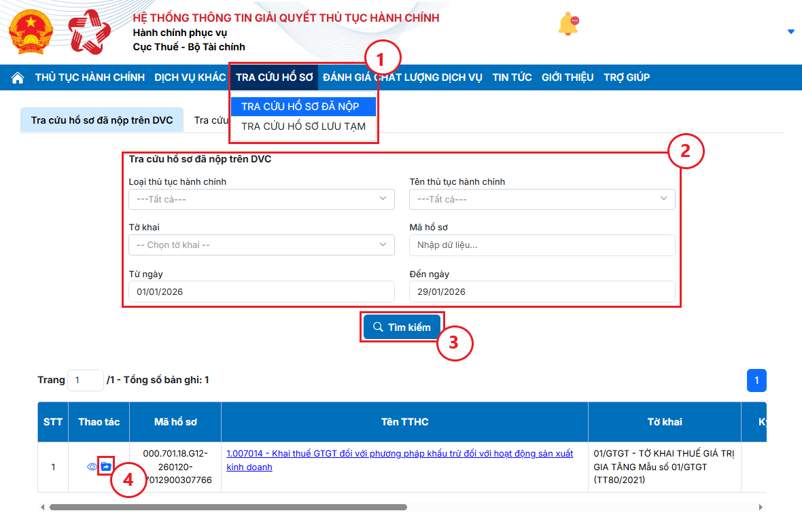This screenshot has width=802, height=532.
Task: Select TRA CỨU HỒ SƠ LƯU TẠM menu item
Action: [x=303, y=126]
